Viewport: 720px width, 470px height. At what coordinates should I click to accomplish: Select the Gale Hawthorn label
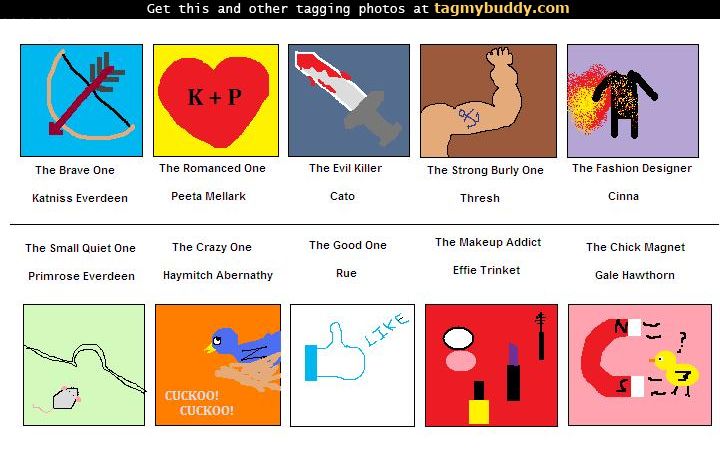tap(635, 275)
